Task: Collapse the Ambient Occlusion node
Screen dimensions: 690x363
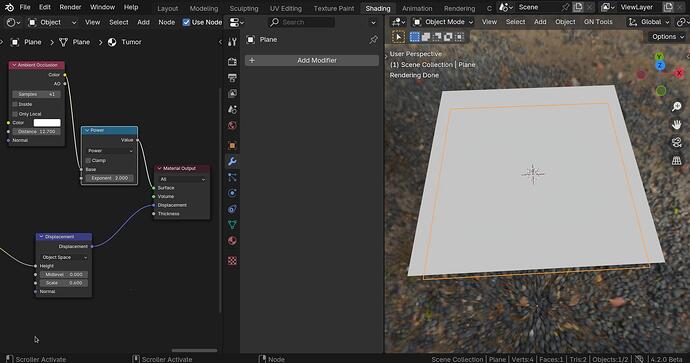Action: (14, 65)
